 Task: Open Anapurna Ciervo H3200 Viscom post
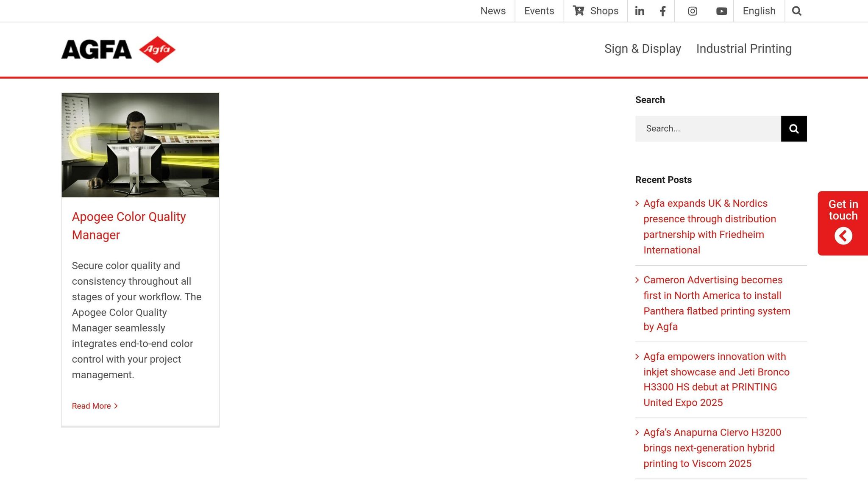[712, 448]
